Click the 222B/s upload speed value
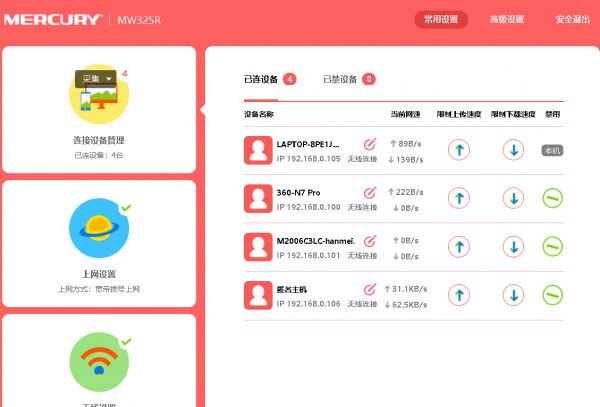 [x=409, y=192]
